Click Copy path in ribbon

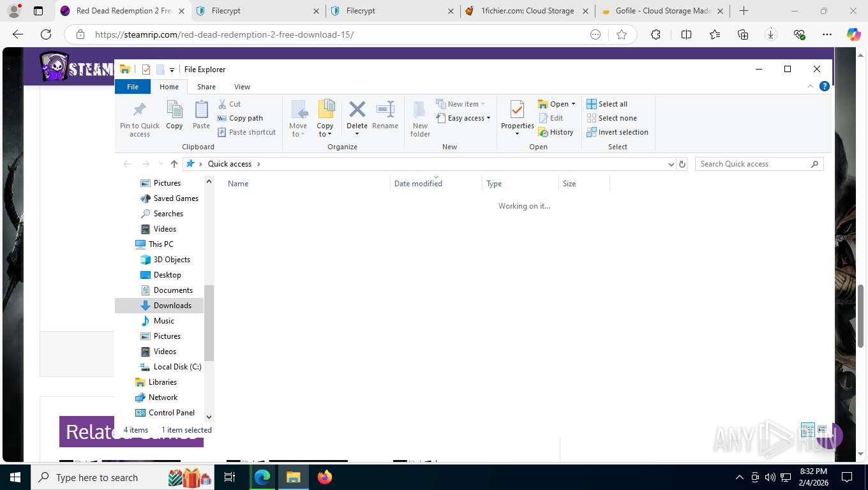[x=240, y=118]
